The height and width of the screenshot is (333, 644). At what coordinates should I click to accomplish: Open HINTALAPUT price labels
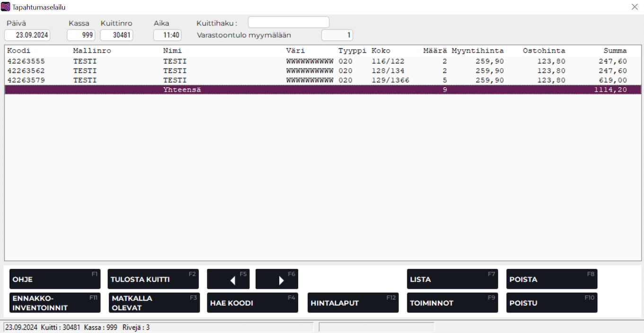coord(353,303)
